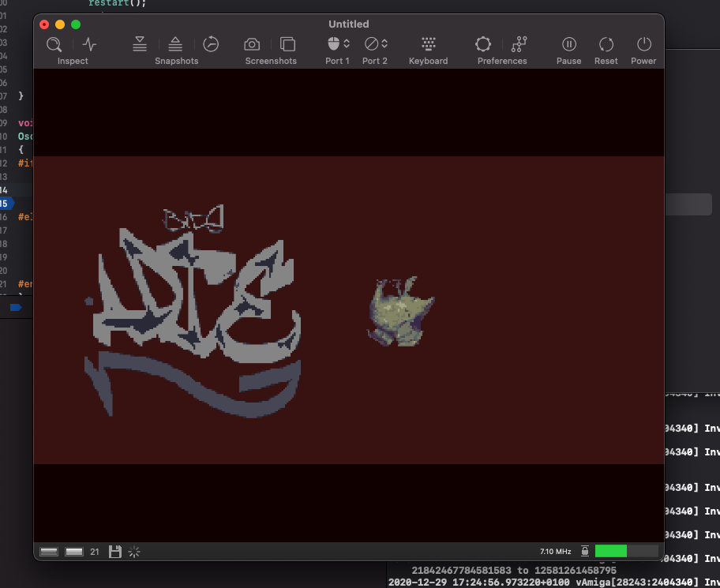The width and height of the screenshot is (720, 588).
Task: Click the restart(); code line in editor
Action: click(x=117, y=3)
